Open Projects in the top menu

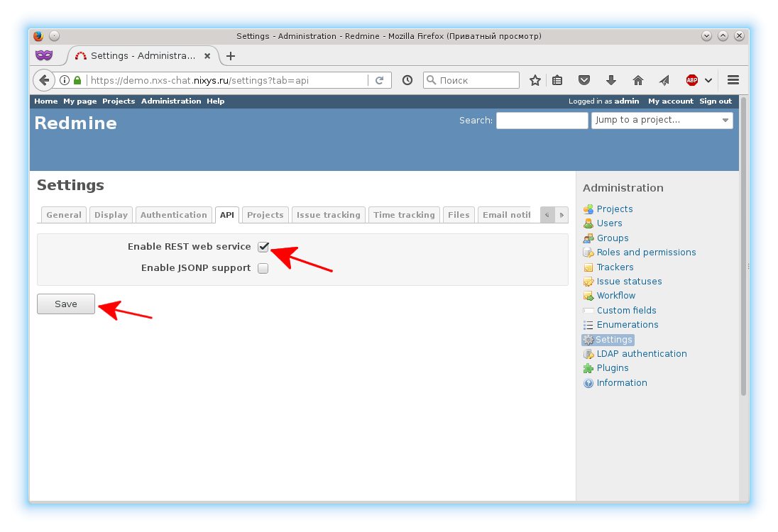(119, 101)
